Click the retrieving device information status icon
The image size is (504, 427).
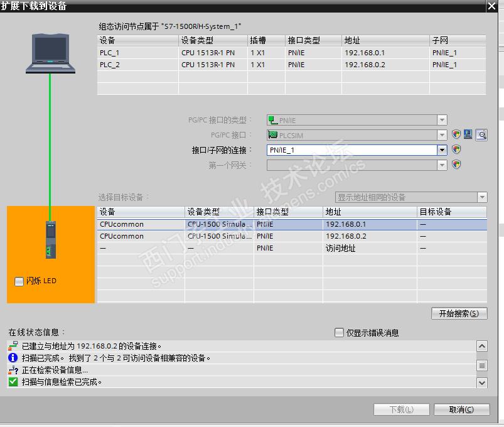point(13,370)
